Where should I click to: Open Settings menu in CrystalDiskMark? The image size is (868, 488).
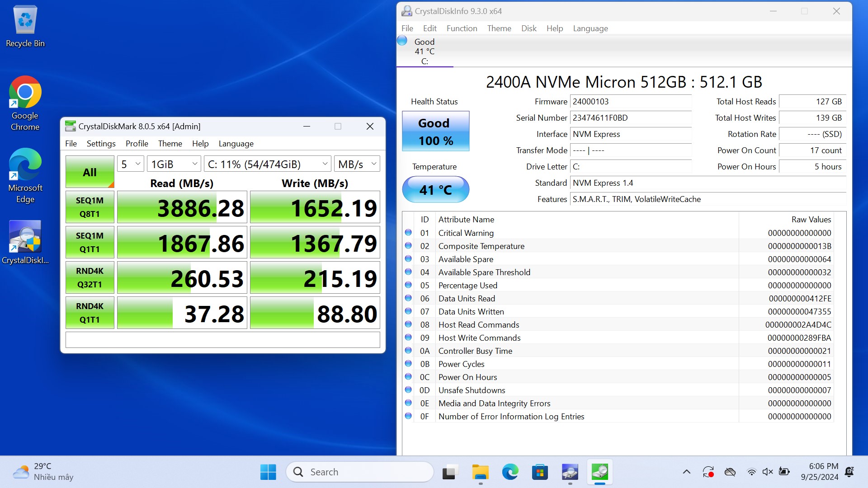tap(101, 143)
